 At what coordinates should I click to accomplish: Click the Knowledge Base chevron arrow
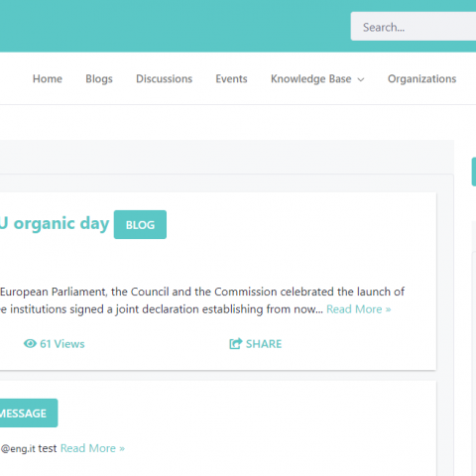click(361, 79)
